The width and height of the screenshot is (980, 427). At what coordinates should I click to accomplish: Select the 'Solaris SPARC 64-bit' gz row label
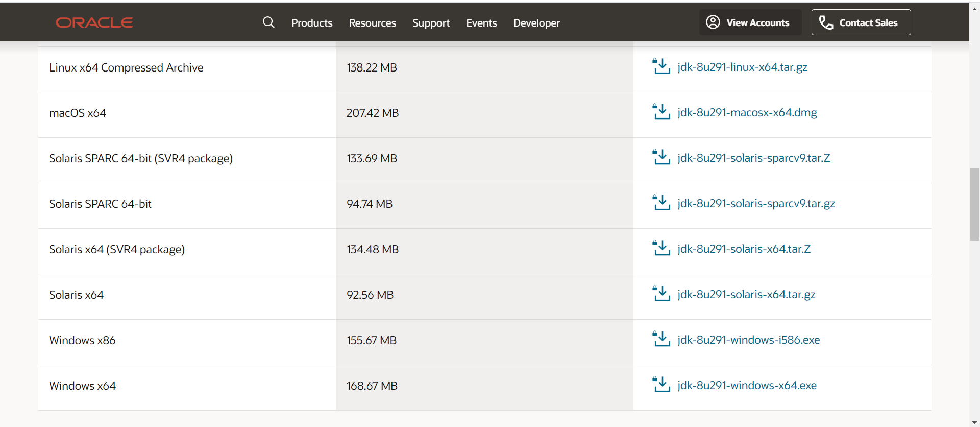100,204
